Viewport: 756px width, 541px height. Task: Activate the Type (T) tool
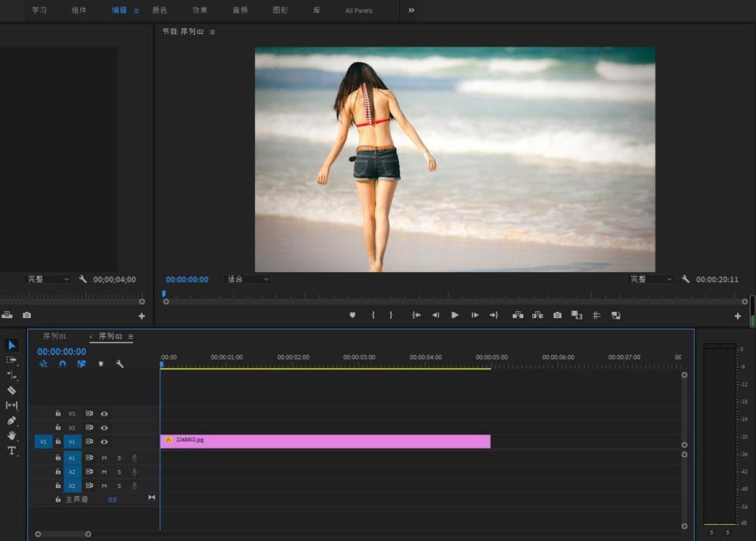pyautogui.click(x=11, y=451)
